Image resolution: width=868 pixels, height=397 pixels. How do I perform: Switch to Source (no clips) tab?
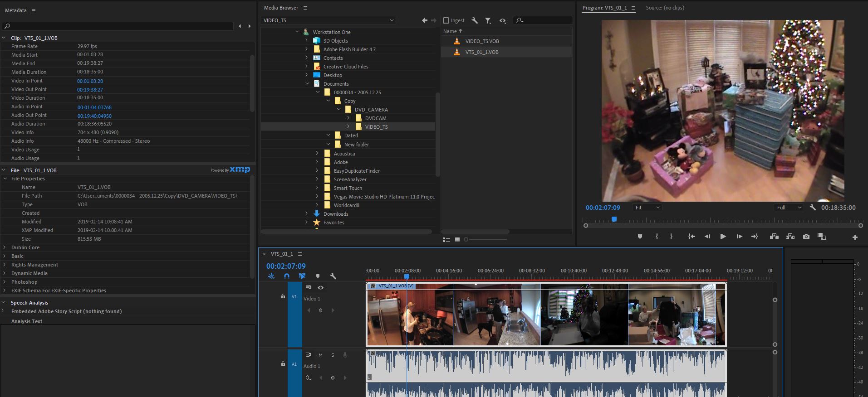[x=665, y=8]
